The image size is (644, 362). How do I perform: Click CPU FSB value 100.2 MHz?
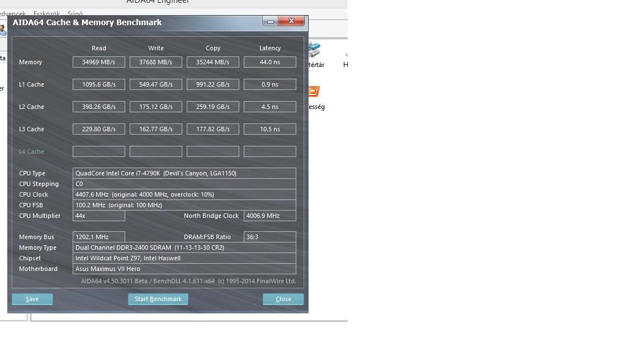click(x=184, y=205)
